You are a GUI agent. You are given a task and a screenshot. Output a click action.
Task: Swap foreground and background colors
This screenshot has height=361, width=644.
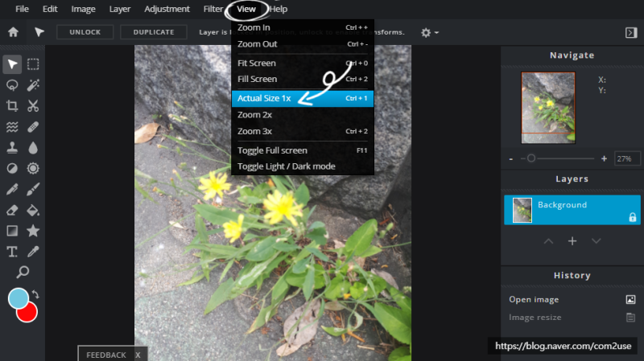(x=35, y=294)
